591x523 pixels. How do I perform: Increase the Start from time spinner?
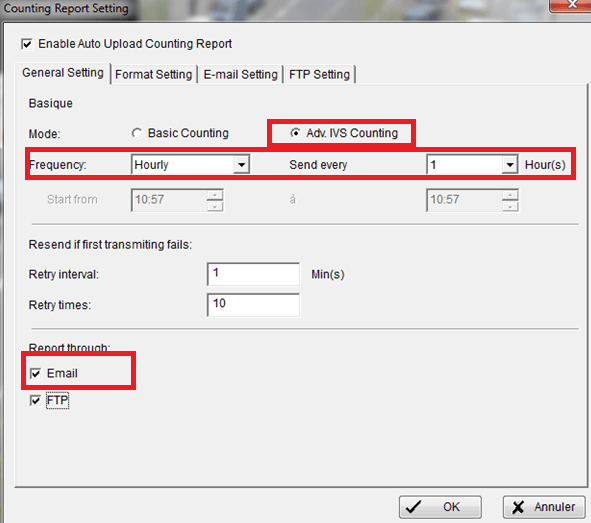tap(215, 195)
